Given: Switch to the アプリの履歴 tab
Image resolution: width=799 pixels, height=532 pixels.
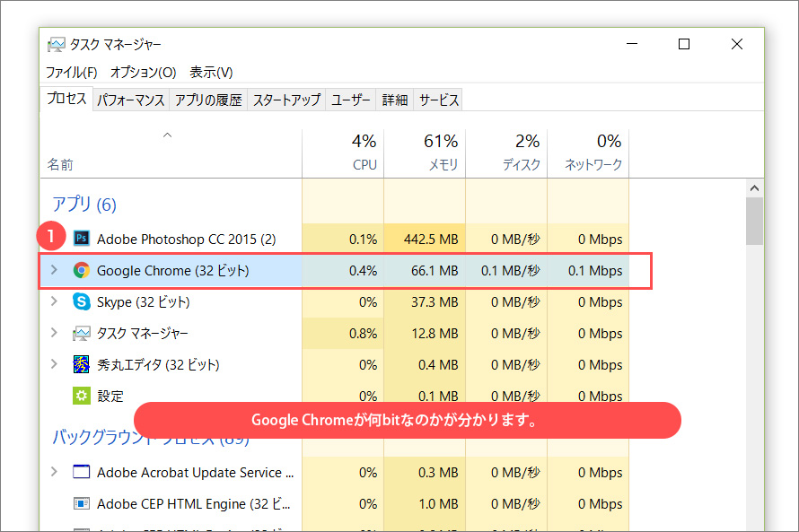Looking at the screenshot, I should point(208,100).
